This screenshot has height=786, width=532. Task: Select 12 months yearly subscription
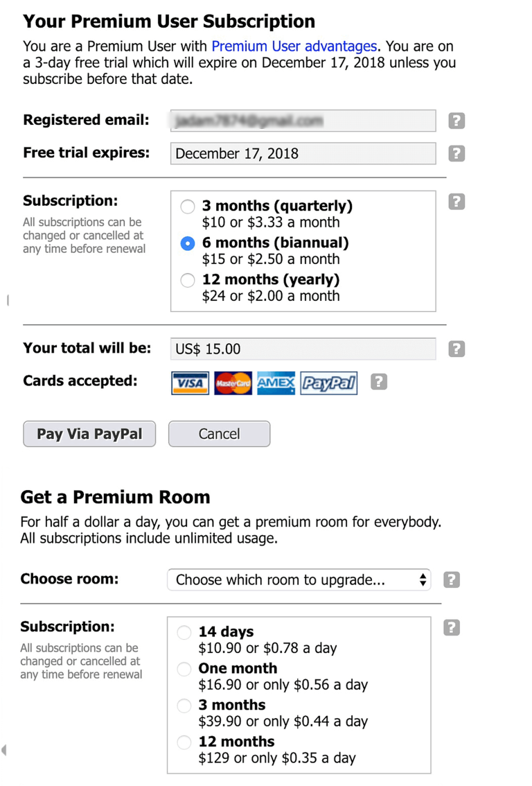pos(188,280)
